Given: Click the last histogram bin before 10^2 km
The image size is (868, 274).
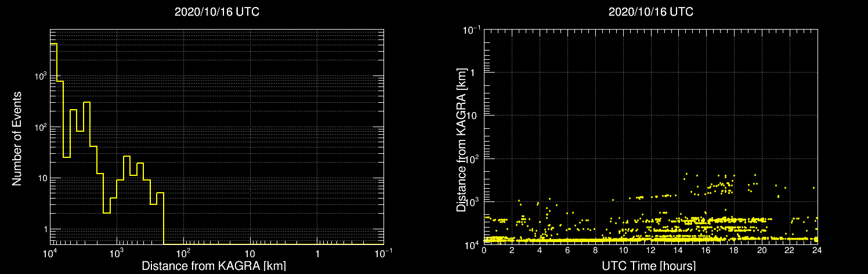Looking at the screenshot, I should coord(160,218).
